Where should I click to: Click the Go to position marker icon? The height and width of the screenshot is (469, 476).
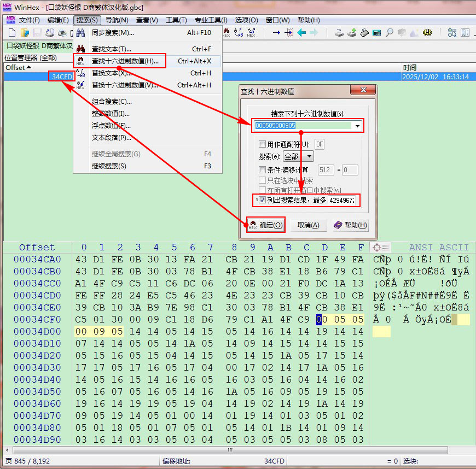(289, 32)
